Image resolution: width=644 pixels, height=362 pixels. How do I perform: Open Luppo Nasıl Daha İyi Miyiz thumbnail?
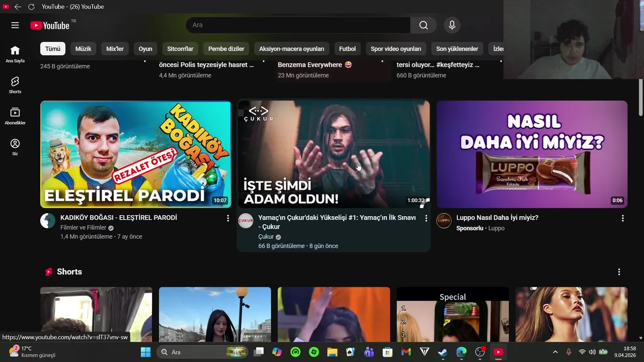click(x=532, y=154)
